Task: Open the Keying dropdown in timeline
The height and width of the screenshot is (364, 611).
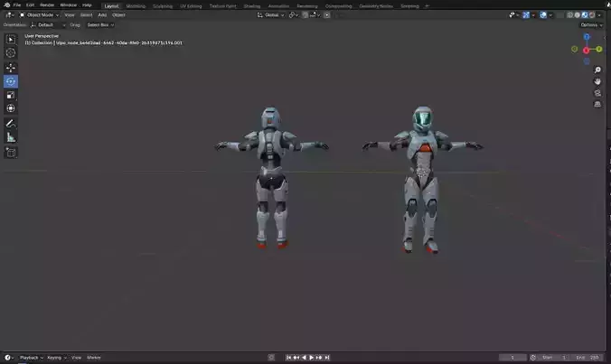Action: (57, 358)
